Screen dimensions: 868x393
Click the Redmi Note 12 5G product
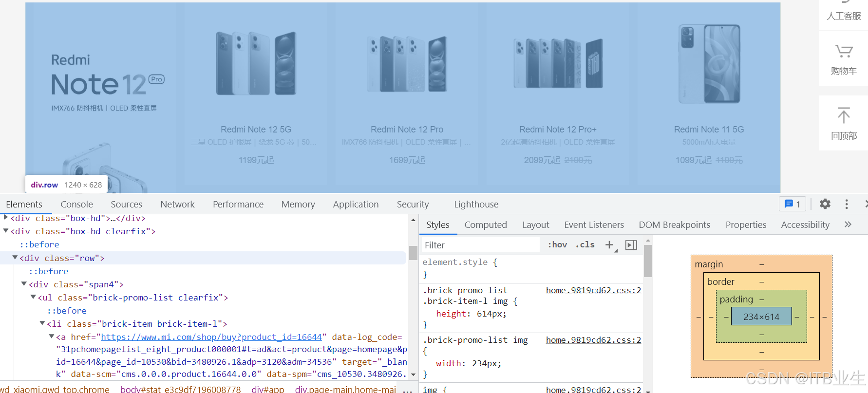point(256,94)
